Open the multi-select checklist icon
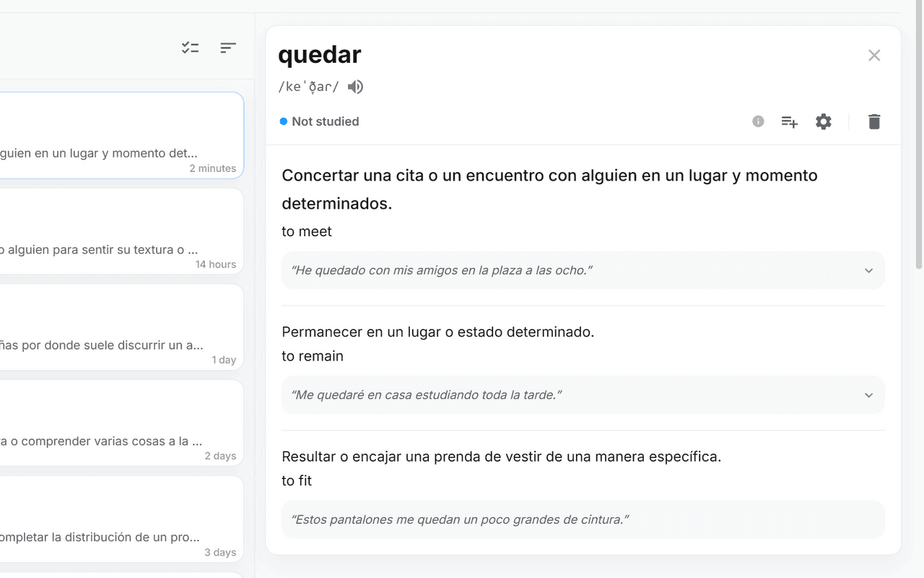 (191, 48)
